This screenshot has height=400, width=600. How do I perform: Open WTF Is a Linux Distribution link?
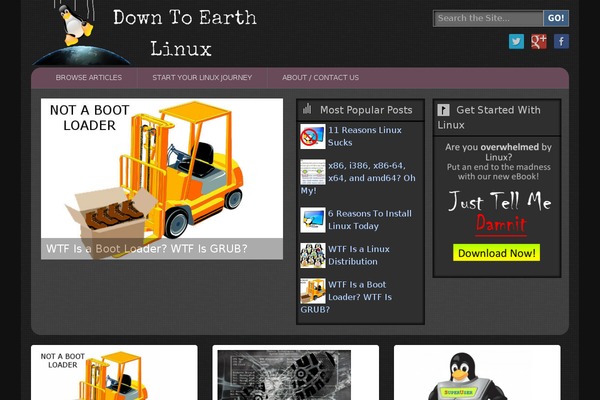click(x=359, y=255)
